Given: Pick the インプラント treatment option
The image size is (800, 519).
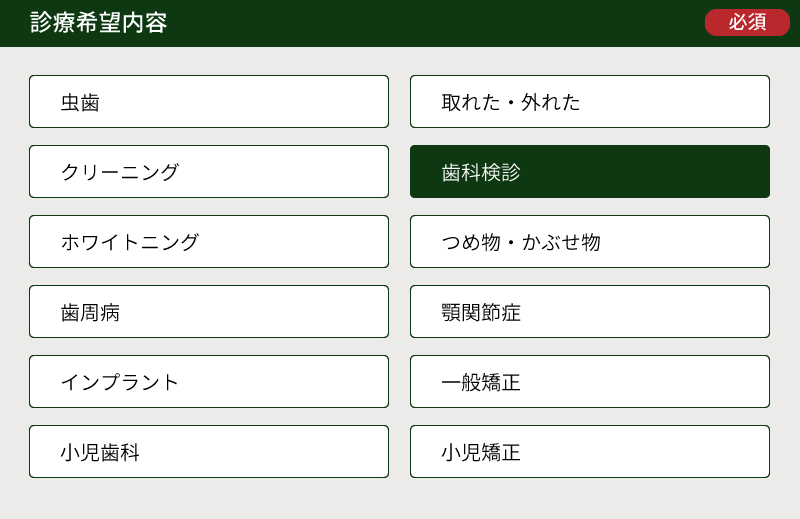Looking at the screenshot, I should (x=208, y=382).
